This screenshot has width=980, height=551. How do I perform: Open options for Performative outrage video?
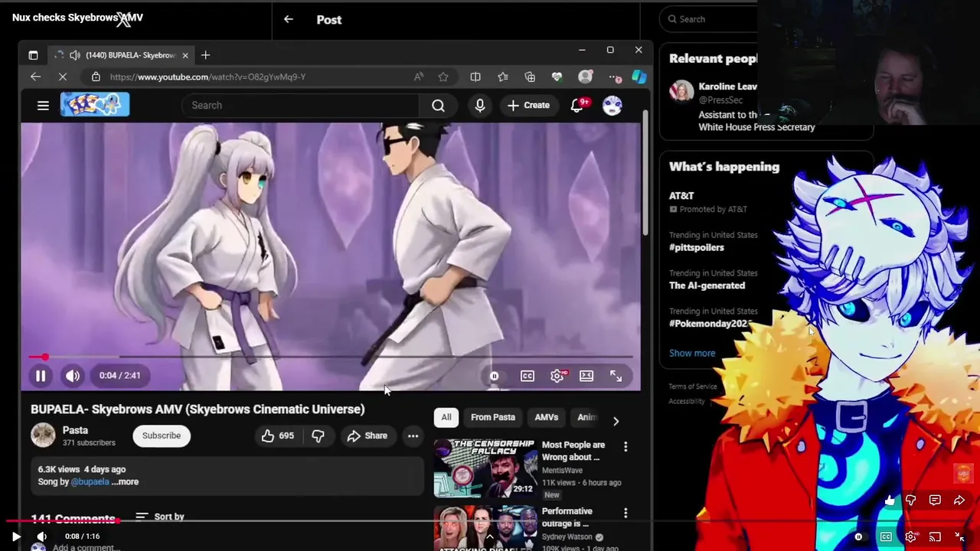(626, 513)
